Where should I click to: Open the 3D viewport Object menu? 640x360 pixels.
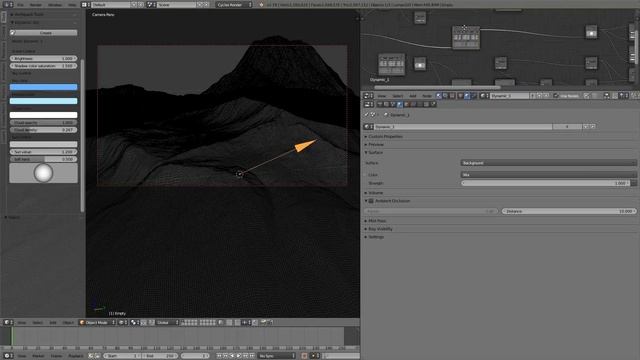[68, 322]
